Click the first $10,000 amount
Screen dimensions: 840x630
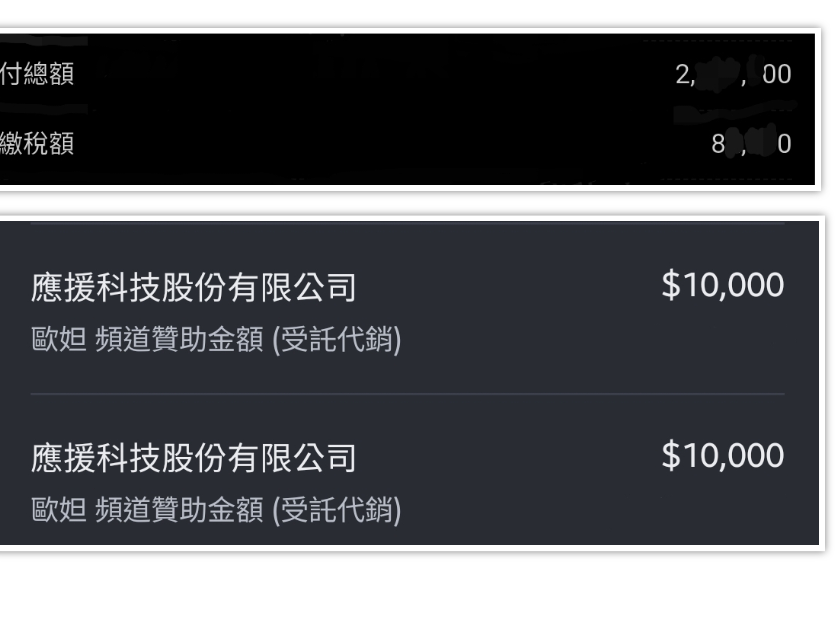tap(723, 285)
